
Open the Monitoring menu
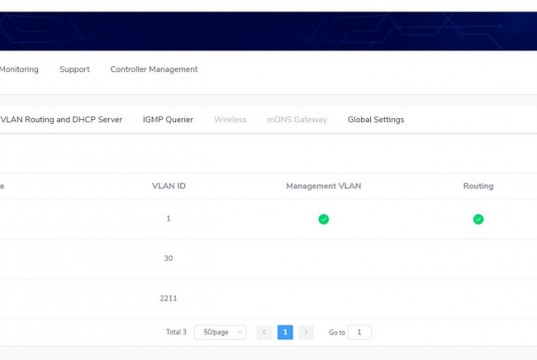click(x=19, y=69)
